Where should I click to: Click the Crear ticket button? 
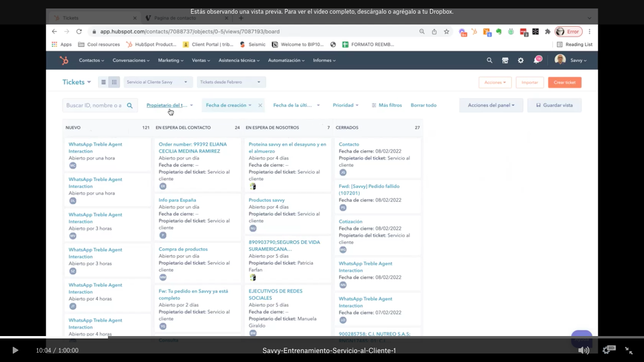pos(564,82)
